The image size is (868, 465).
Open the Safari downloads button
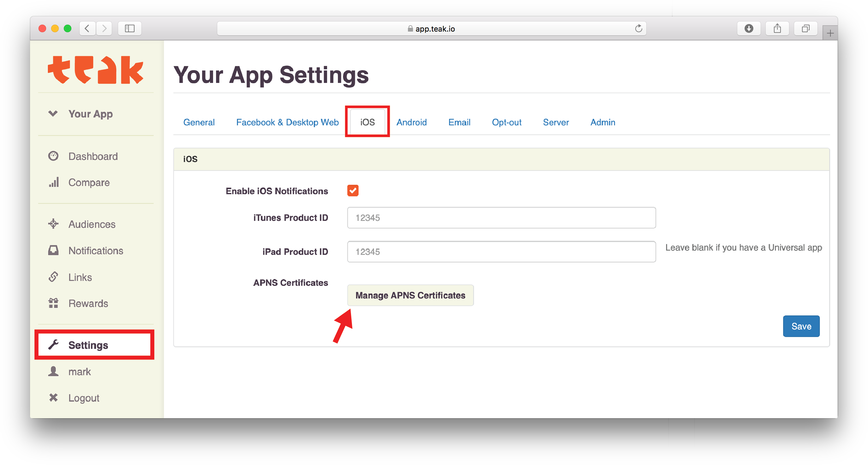(x=749, y=28)
